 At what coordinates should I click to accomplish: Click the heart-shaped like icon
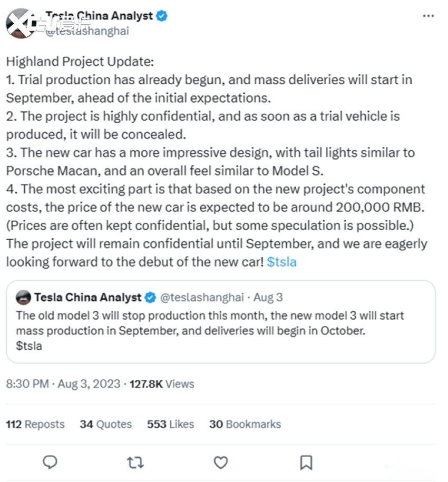(220, 462)
